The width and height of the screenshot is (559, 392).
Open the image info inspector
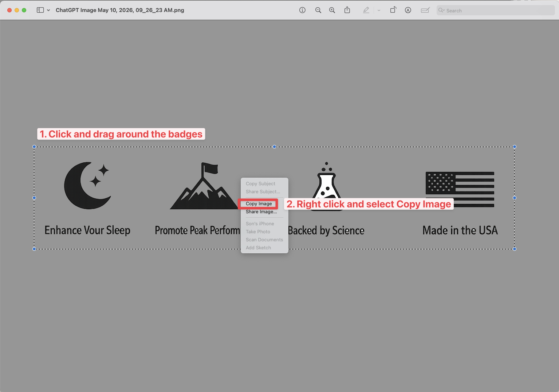click(x=302, y=10)
